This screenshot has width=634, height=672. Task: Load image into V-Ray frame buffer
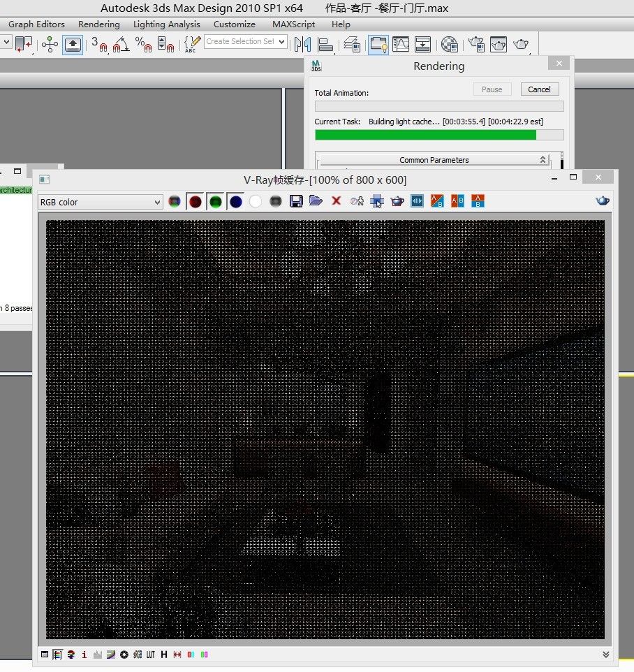pos(316,200)
